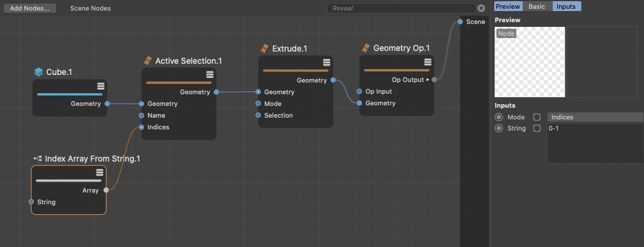
Task: Click the Cube.1 Geometry output port
Action: pyautogui.click(x=107, y=104)
